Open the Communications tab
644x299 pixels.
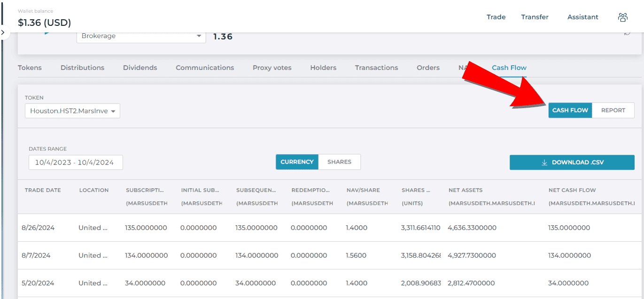pyautogui.click(x=205, y=68)
